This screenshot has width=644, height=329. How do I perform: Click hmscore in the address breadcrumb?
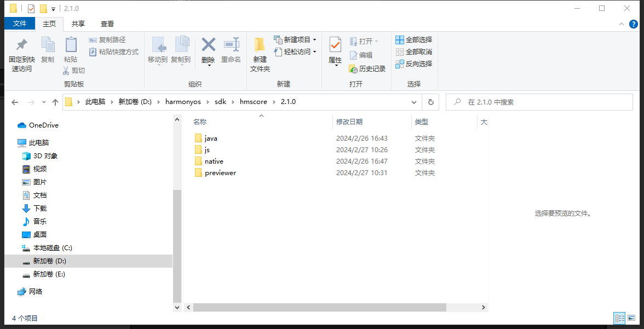254,102
